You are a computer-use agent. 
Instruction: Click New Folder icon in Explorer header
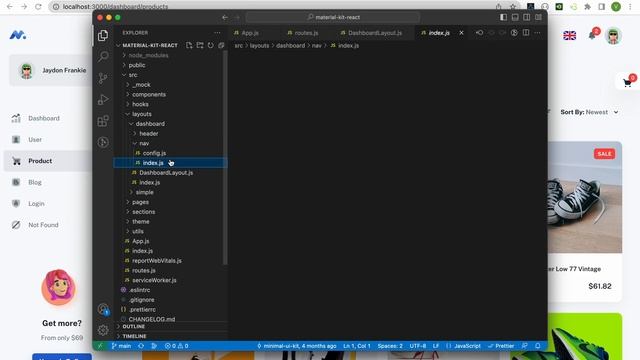click(200, 45)
